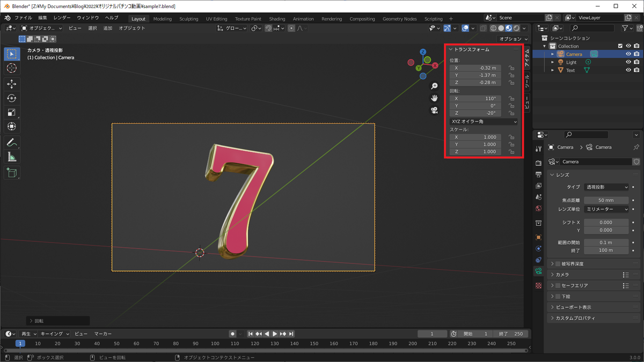644x362 pixels.
Task: Hide Light in viewport via eye icon
Action: (x=628, y=62)
